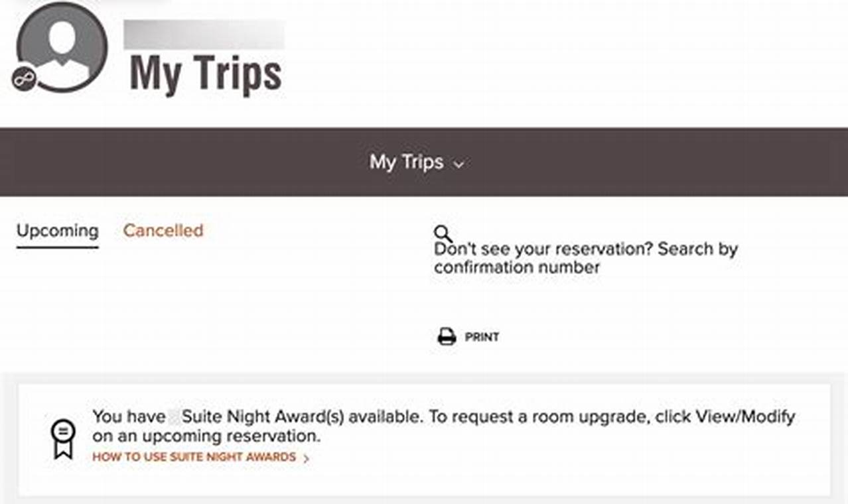The image size is (848, 504).
Task: Expand the My Trips dropdown chevron
Action: click(x=460, y=163)
